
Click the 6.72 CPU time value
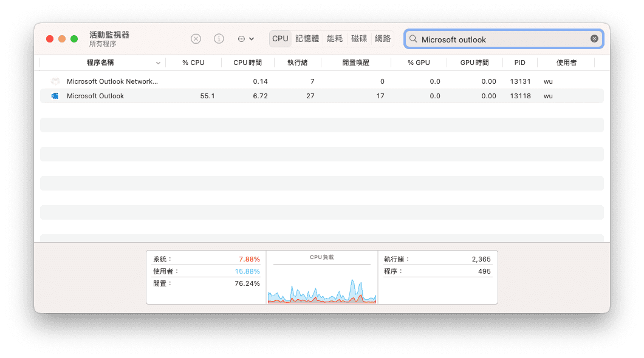[261, 96]
